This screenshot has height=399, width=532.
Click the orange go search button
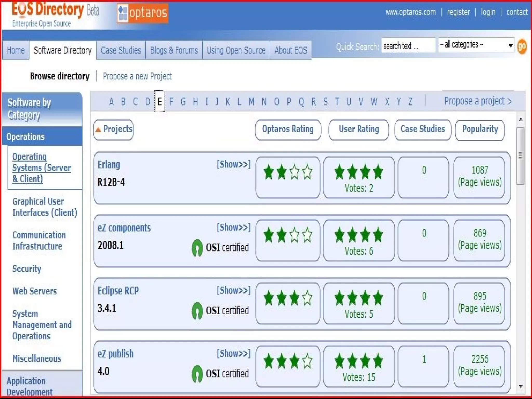tap(522, 46)
